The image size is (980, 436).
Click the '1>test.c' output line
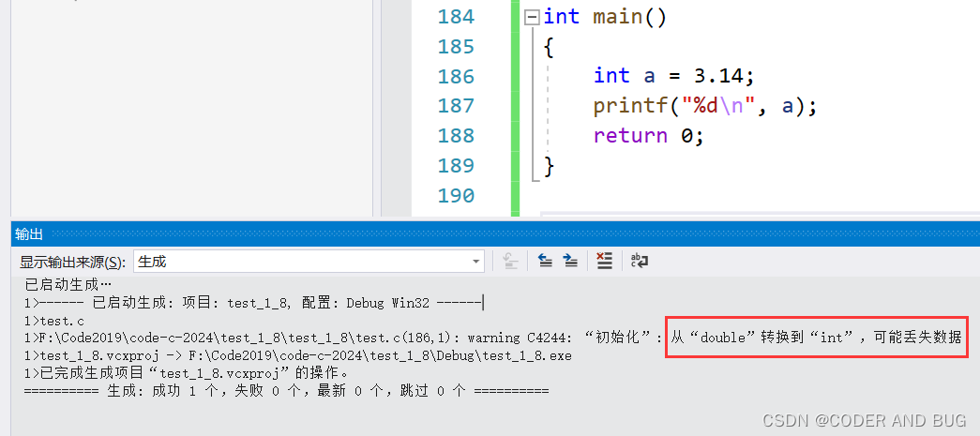(x=53, y=321)
